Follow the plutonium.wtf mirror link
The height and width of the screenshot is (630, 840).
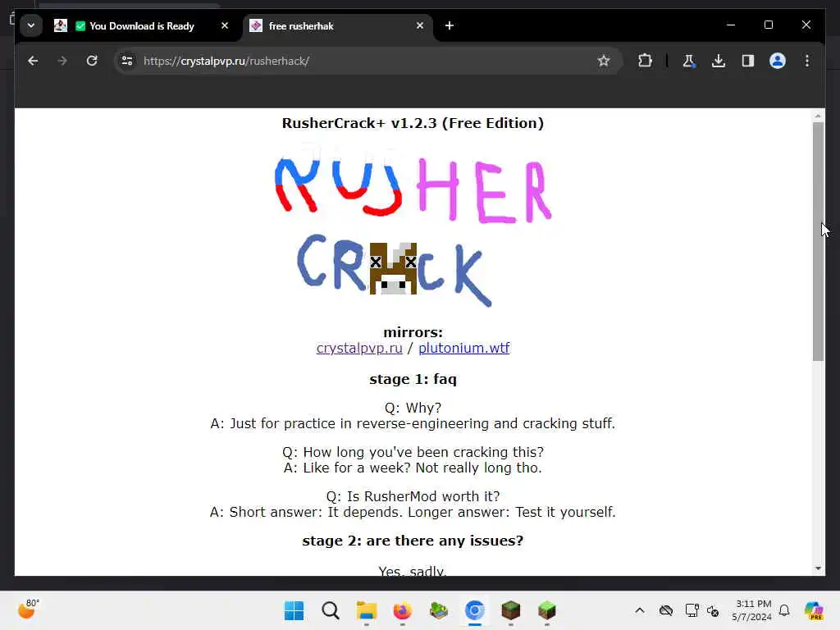coord(464,348)
